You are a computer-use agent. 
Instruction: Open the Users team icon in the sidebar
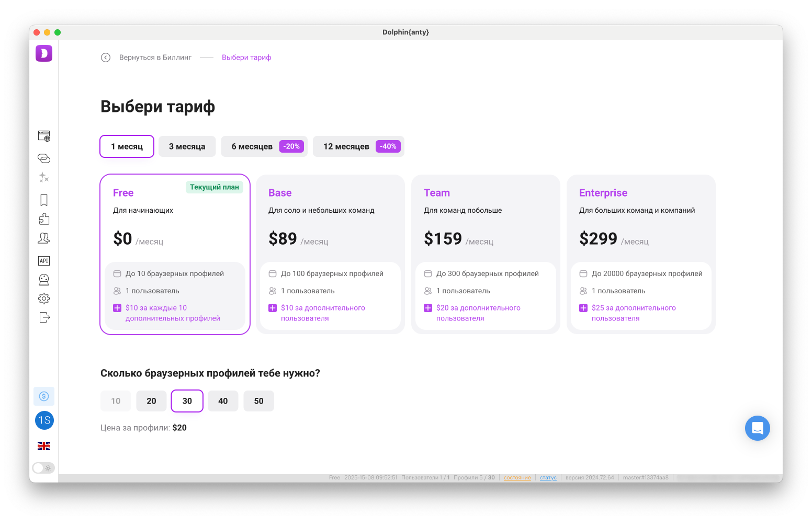pyautogui.click(x=44, y=238)
